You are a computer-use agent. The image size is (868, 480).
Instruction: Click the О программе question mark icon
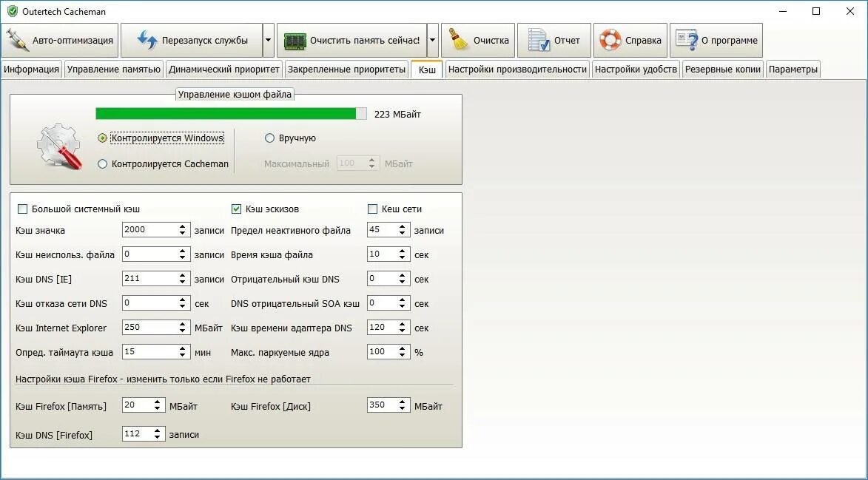pos(687,41)
